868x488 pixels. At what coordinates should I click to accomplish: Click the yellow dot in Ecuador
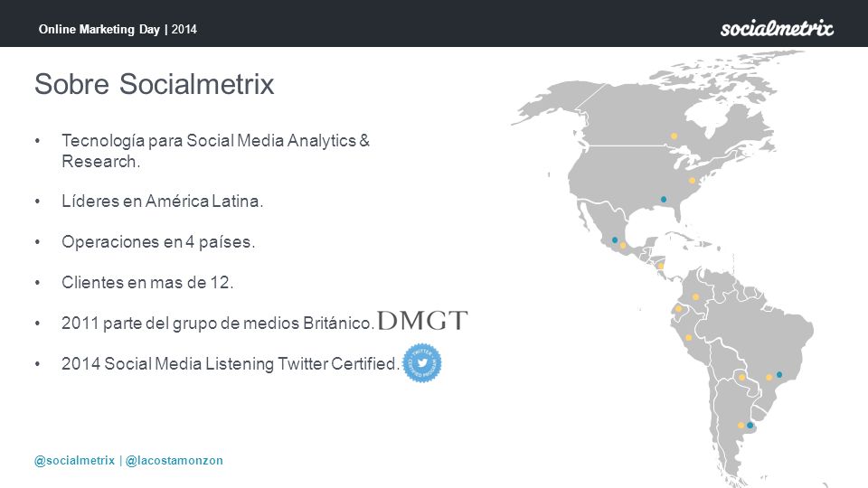point(678,309)
